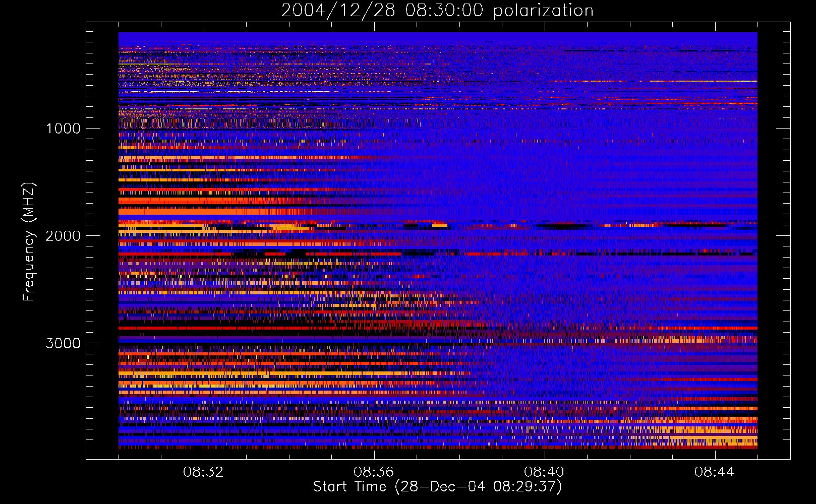
Task: Click the 3000 frequency tick label
Action: coord(63,343)
